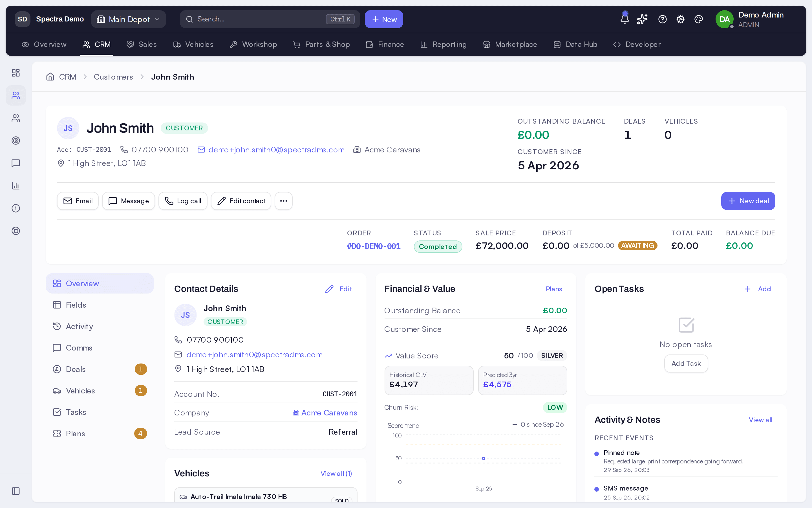Click the dashboard grid icon in left sidebar

coord(16,73)
